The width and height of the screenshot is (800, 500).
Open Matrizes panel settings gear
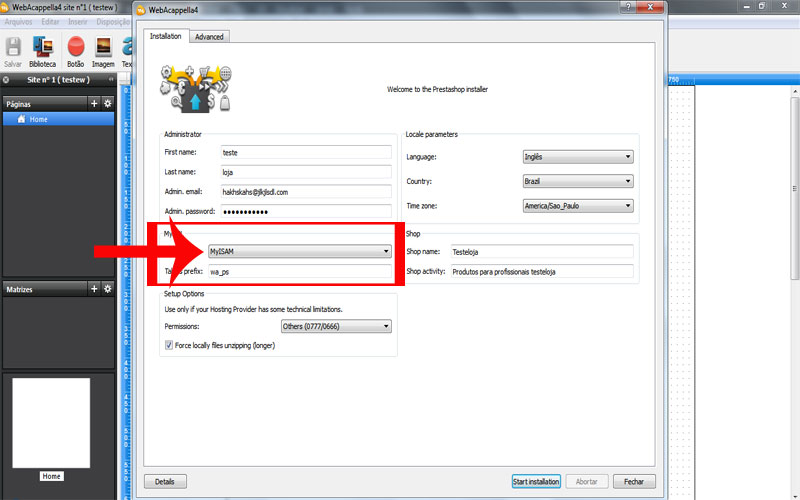point(108,289)
